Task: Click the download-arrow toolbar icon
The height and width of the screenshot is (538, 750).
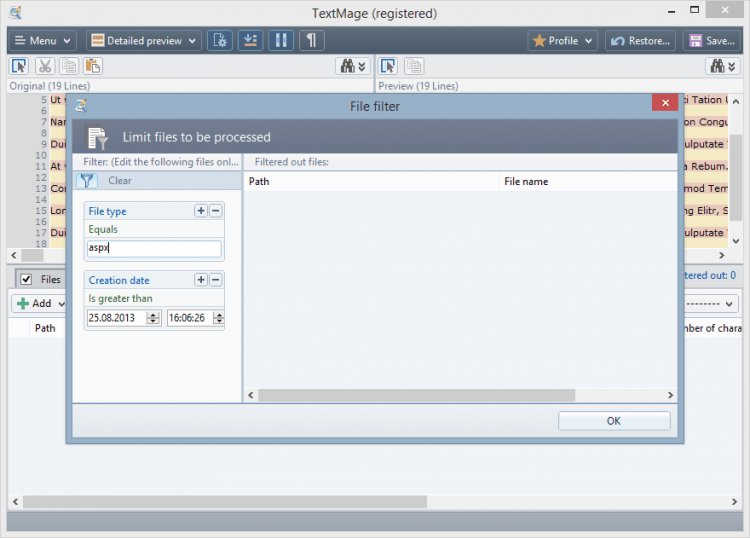Action: [250, 41]
